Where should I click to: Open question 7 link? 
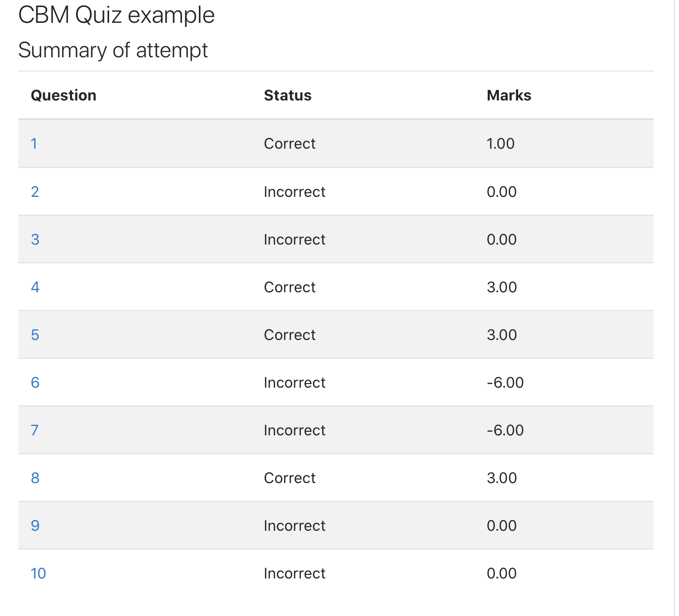pyautogui.click(x=35, y=430)
